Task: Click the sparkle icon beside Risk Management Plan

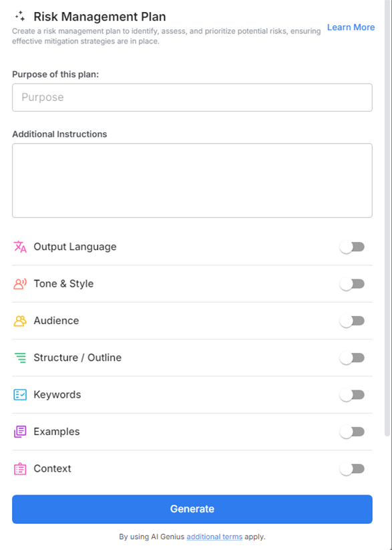Action: tap(19, 16)
